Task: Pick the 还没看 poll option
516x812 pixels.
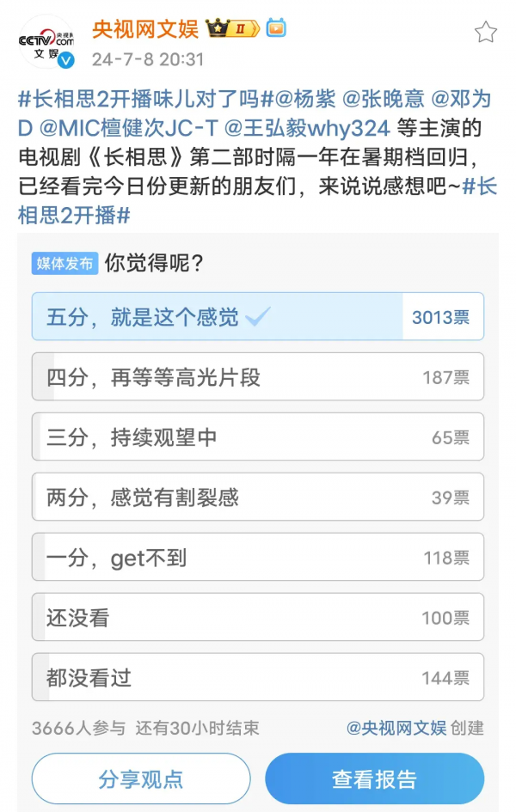Action: click(x=257, y=618)
